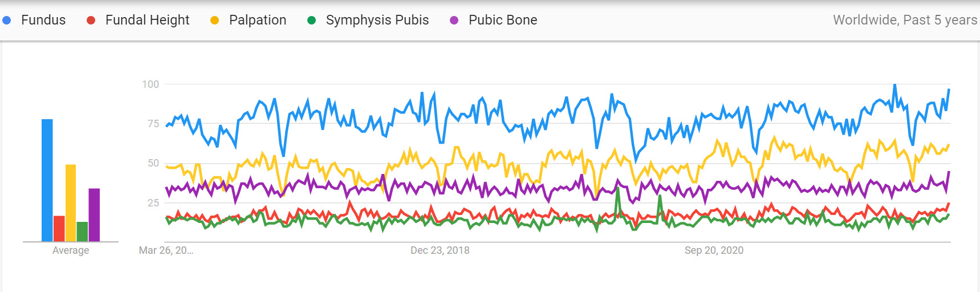Click the yellow Palpation average bar

(x=71, y=203)
